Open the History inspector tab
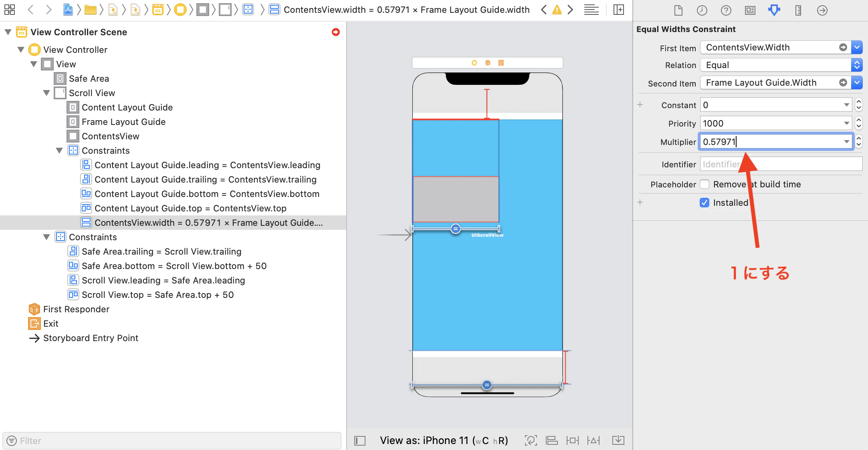The height and width of the screenshot is (450, 868). point(702,10)
